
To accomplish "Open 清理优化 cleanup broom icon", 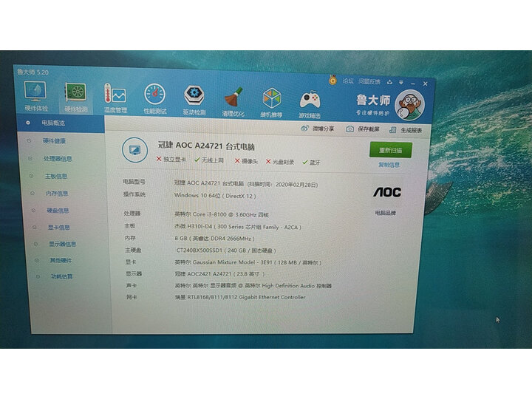I will pyautogui.click(x=233, y=102).
